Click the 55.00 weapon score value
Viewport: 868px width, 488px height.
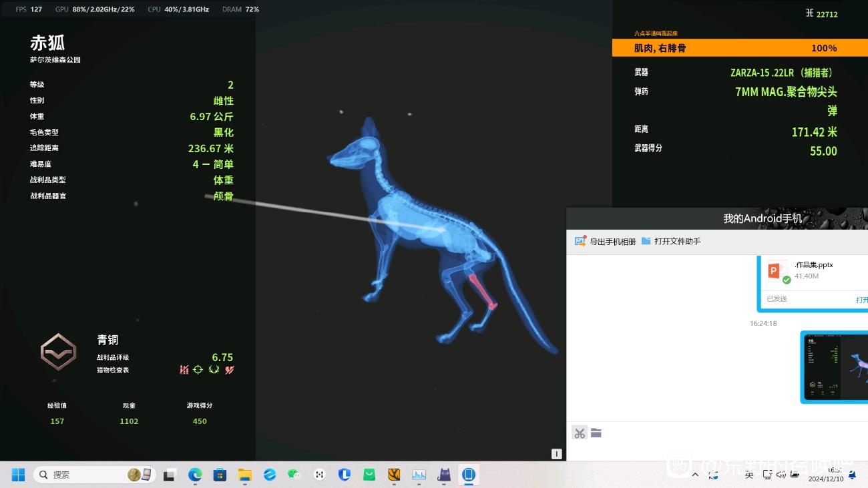(823, 151)
